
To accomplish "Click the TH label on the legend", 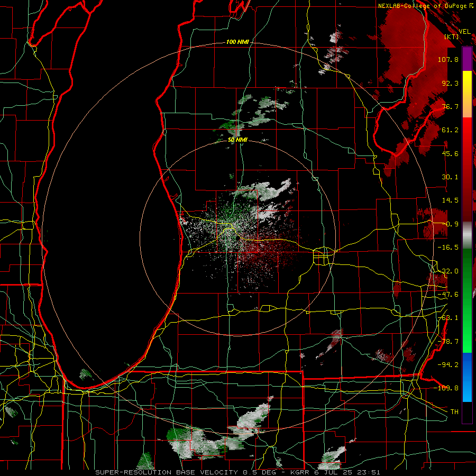I will coord(454,411).
